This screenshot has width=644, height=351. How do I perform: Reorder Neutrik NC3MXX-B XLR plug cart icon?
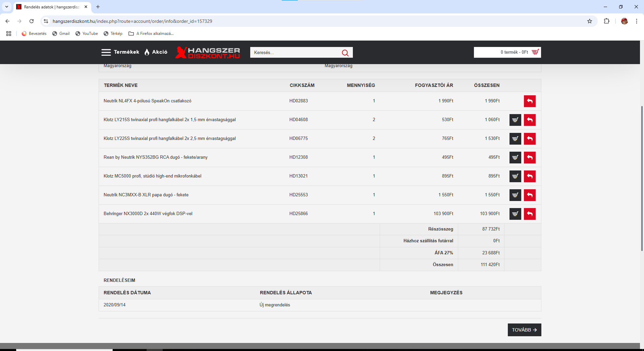515,195
